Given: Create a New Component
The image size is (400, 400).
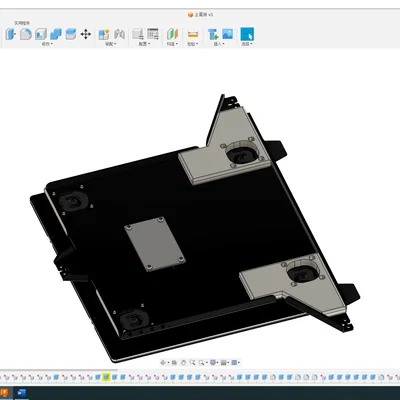Looking at the screenshot, I should pyautogui.click(x=104, y=34).
